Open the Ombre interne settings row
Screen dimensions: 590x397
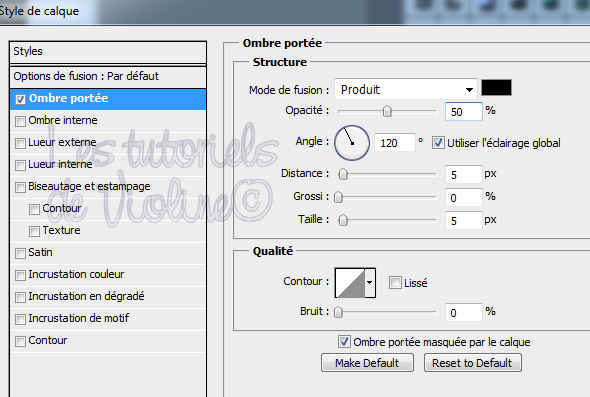(108, 121)
